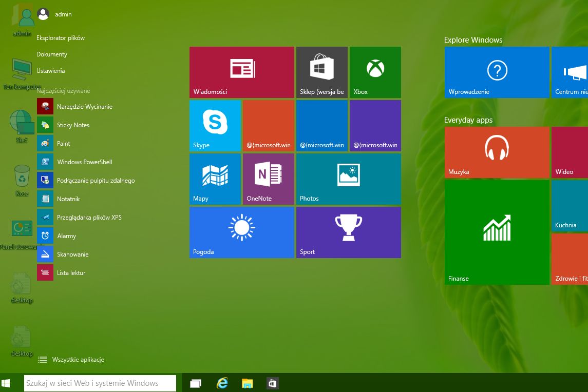Open the Kuchnia tile
Screen dimensions: 588x392
tap(570, 206)
